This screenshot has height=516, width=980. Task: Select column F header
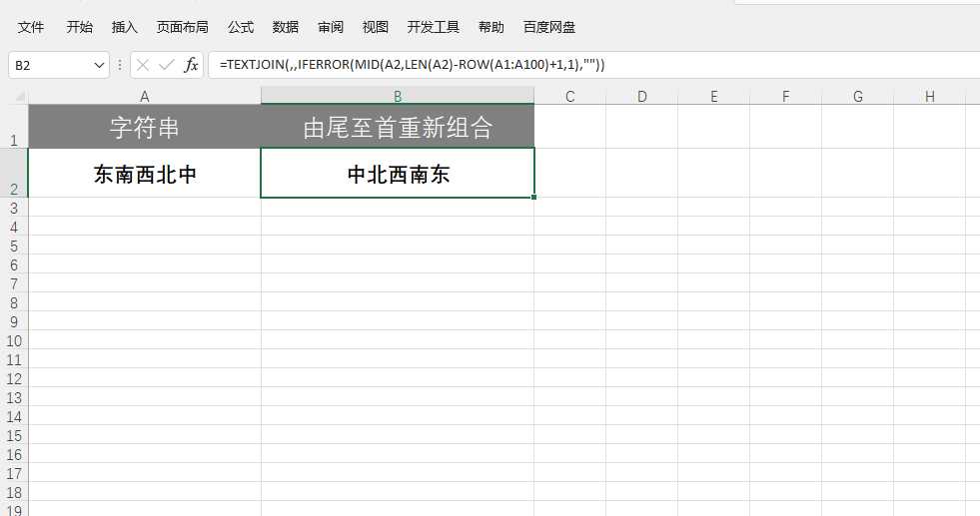point(785,96)
